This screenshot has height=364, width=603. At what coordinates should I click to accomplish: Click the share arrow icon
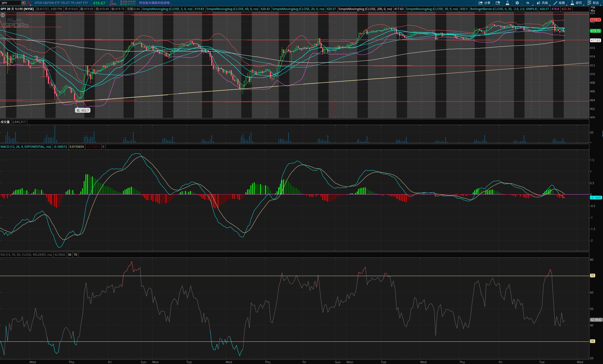(x=480, y=3)
